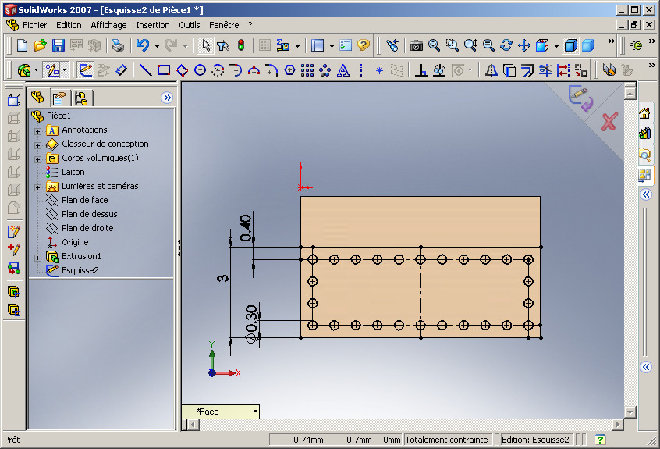Image resolution: width=660 pixels, height=449 pixels.
Task: Click Display/Delete Relations glasses icon
Action: tap(439, 70)
